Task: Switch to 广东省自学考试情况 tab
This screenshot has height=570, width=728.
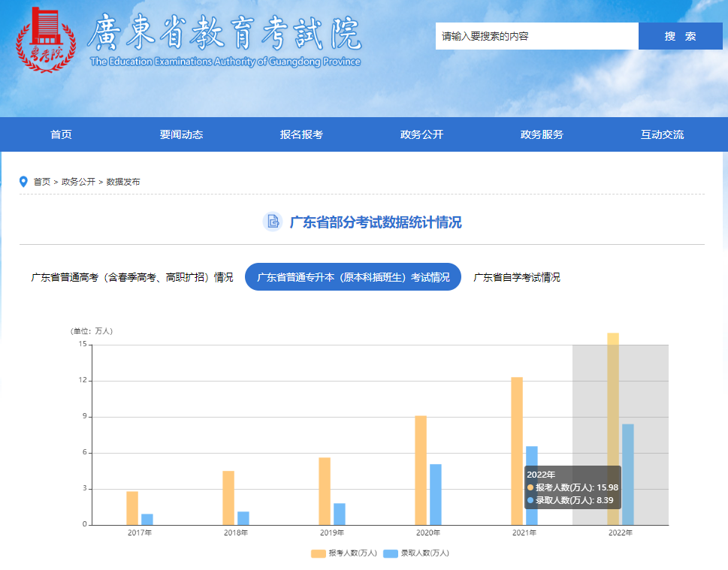Action: point(517,277)
